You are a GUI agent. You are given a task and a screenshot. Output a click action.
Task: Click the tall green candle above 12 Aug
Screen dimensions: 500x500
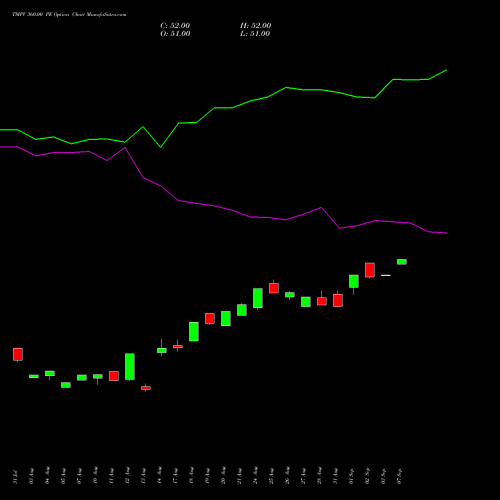(130, 366)
